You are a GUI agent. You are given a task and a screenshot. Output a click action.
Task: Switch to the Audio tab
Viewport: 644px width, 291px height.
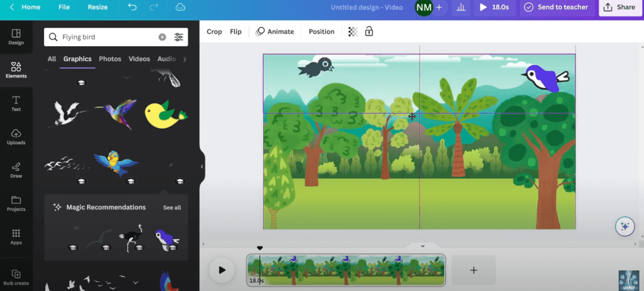click(167, 59)
